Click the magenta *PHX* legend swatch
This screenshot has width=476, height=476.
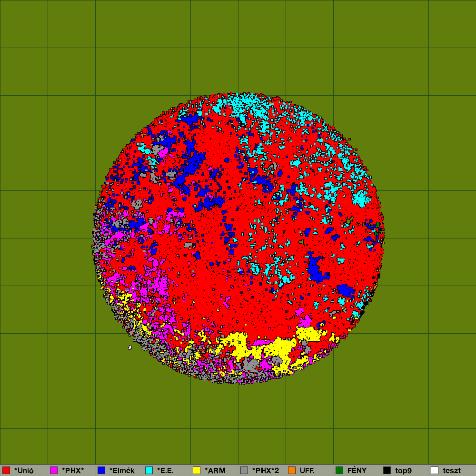point(54,470)
